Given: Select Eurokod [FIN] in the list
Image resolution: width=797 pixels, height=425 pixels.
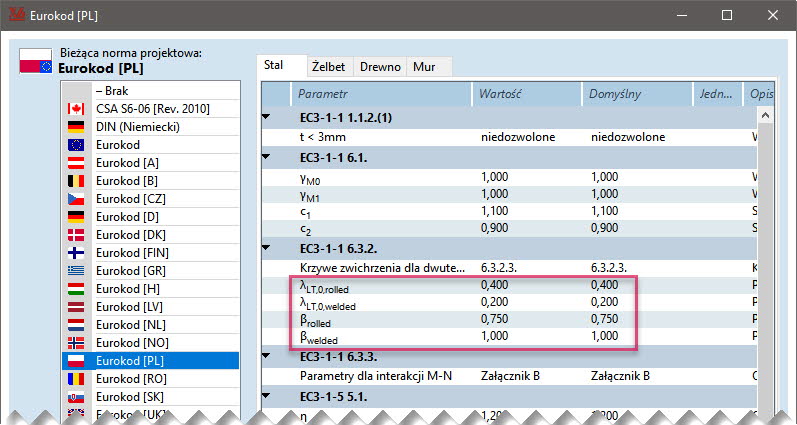Looking at the screenshot, I should pyautogui.click(x=150, y=253).
